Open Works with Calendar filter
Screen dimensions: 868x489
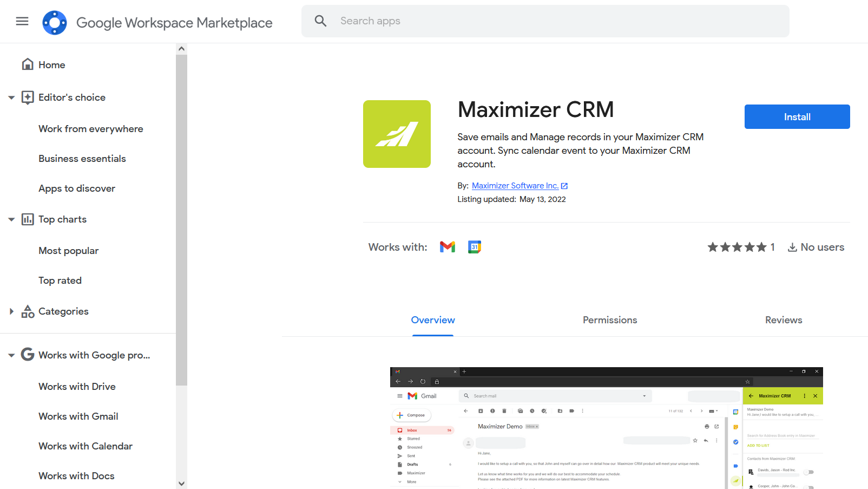(86, 446)
